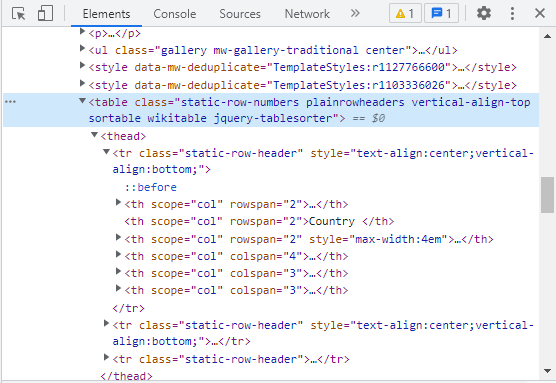The width and height of the screenshot is (556, 383).
Task: Expand the <p> element node
Action: [82, 32]
